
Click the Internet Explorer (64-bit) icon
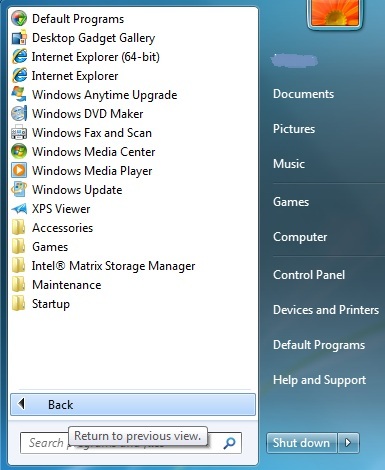19,56
